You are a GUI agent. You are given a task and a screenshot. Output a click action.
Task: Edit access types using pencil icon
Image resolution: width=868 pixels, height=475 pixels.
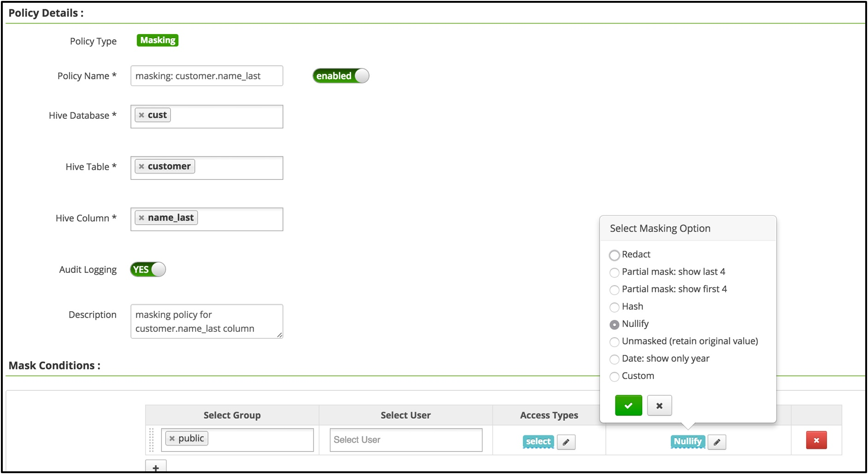point(566,442)
